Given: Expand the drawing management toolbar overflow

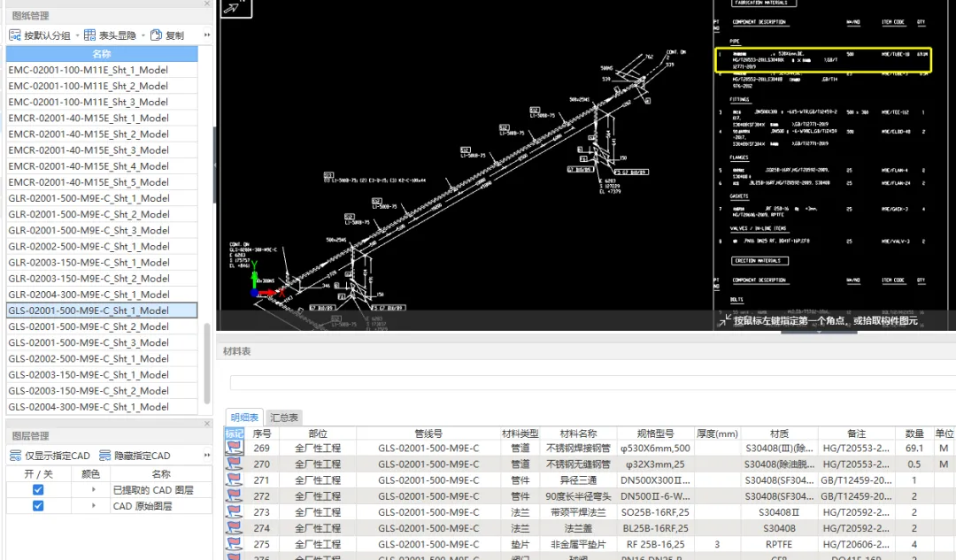Looking at the screenshot, I should click(x=206, y=35).
